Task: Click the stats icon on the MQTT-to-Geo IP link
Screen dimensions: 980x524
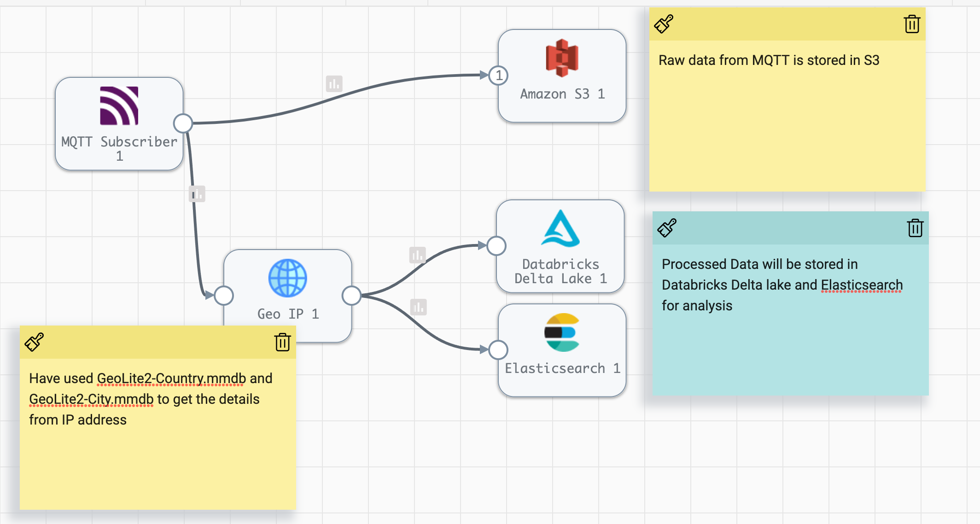Action: pos(197,194)
